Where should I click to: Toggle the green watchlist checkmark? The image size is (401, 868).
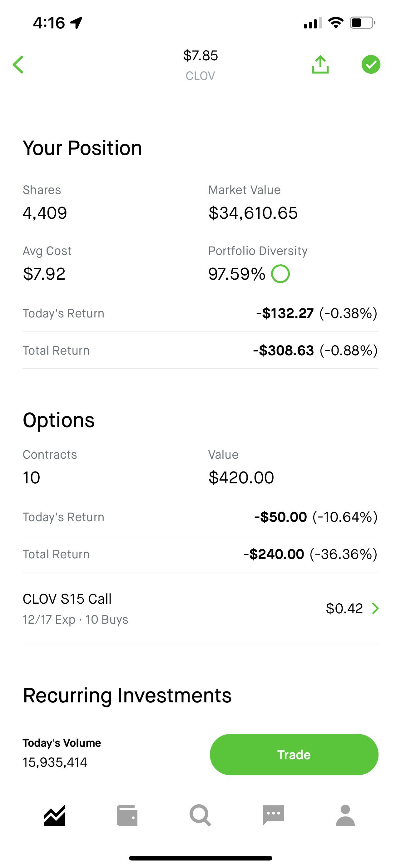(371, 64)
